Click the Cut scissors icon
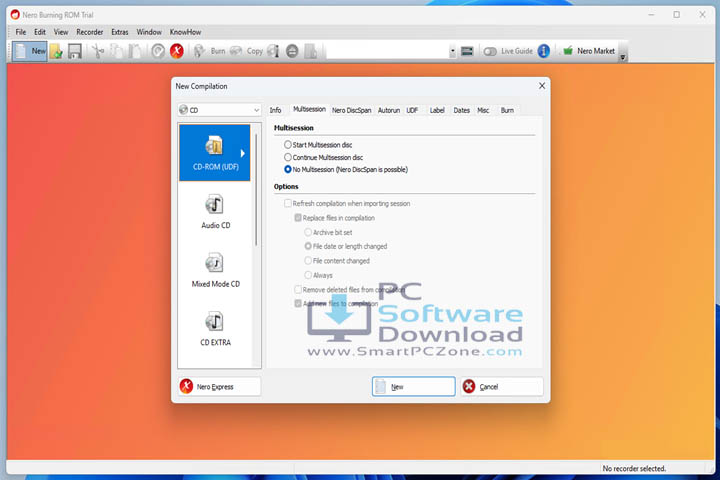 point(97,51)
